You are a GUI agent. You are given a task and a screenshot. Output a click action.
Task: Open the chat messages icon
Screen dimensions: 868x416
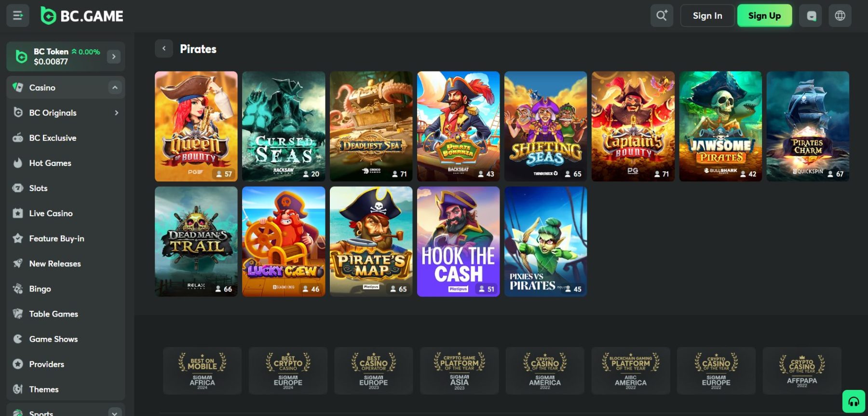click(x=811, y=15)
